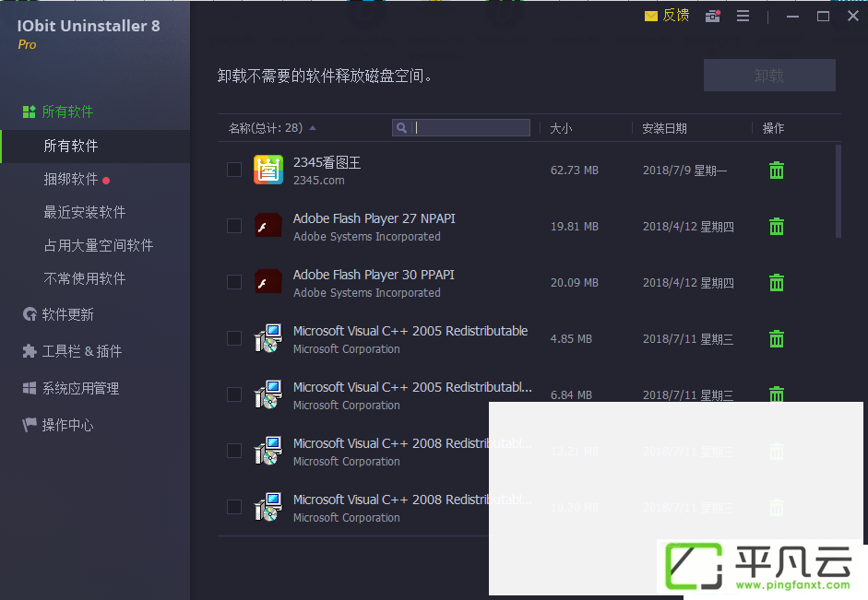The height and width of the screenshot is (600, 868).
Task: Tick checkbox for Adobe Flash Player 30 PPAPI
Action: (234, 282)
